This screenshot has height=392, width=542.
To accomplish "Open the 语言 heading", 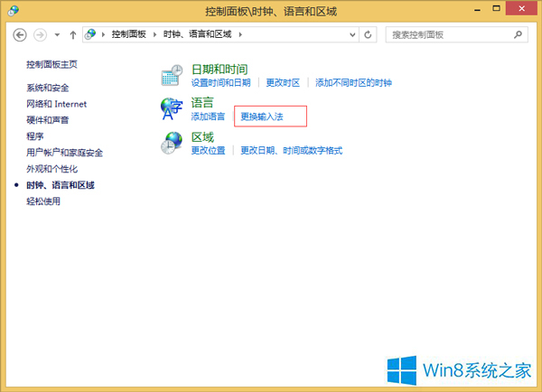I will (202, 103).
